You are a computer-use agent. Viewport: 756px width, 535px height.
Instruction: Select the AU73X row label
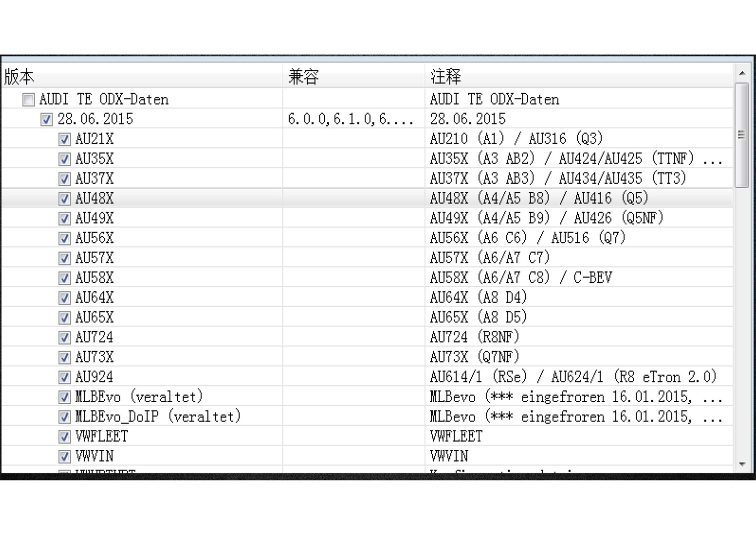[x=95, y=357]
